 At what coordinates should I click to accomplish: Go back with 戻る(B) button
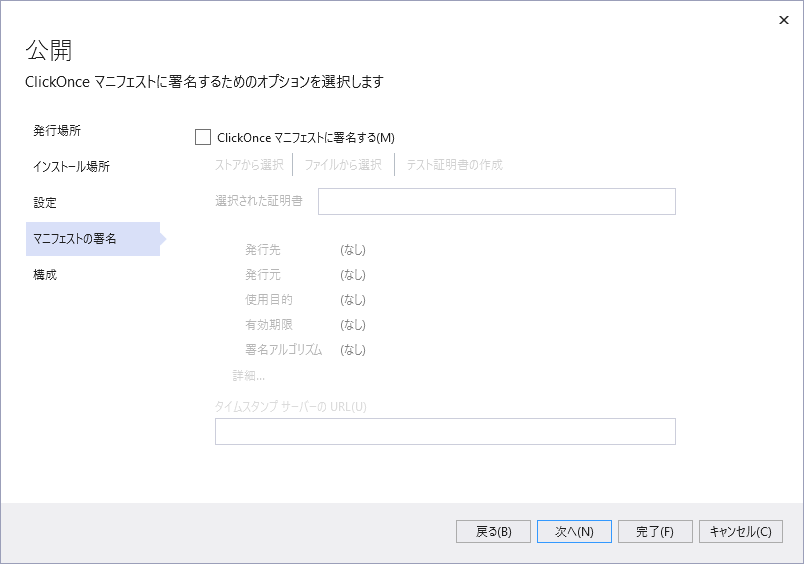click(493, 532)
